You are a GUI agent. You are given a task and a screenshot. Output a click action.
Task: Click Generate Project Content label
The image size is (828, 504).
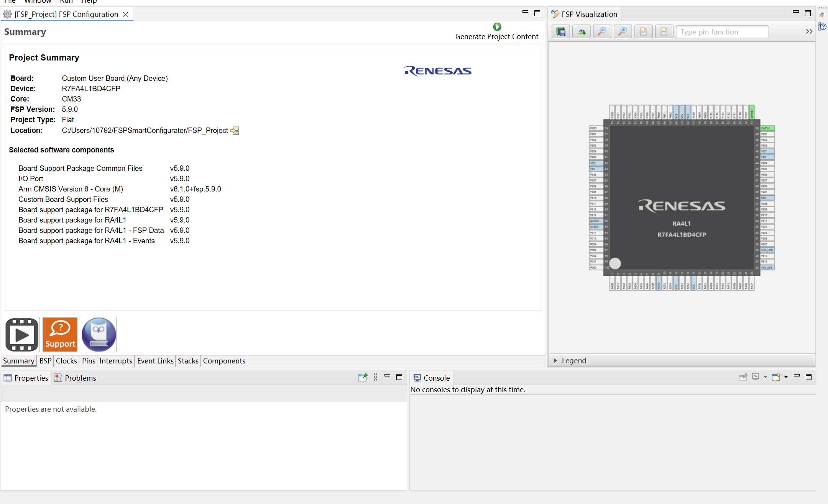tap(497, 36)
